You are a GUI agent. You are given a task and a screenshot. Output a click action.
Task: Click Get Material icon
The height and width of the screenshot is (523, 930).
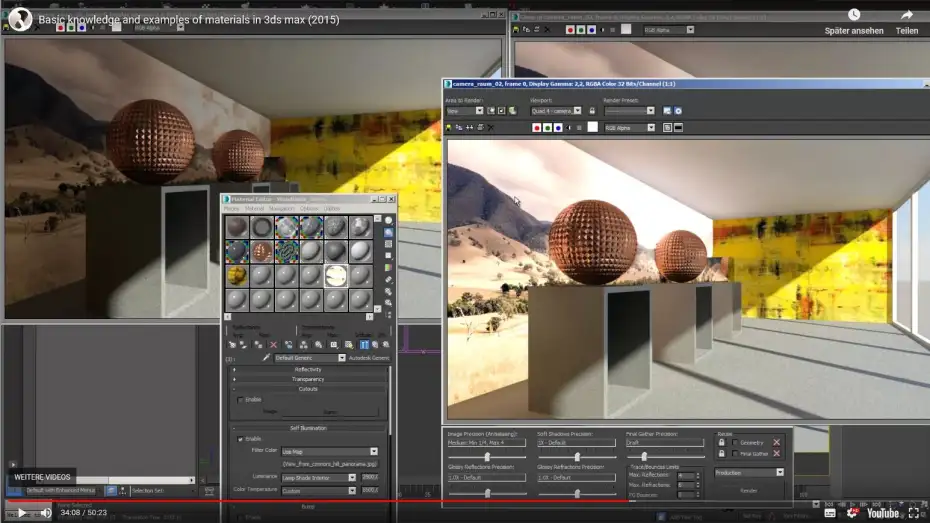232,345
